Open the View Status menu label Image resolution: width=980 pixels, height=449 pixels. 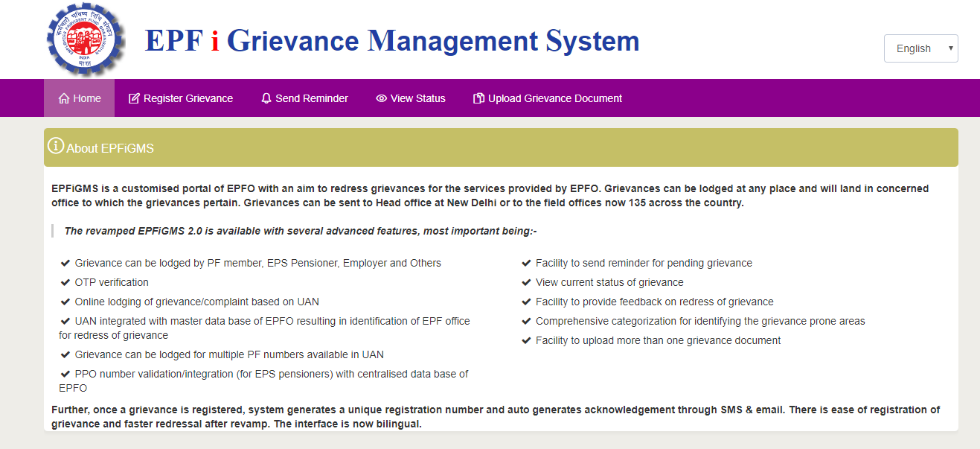tap(418, 98)
